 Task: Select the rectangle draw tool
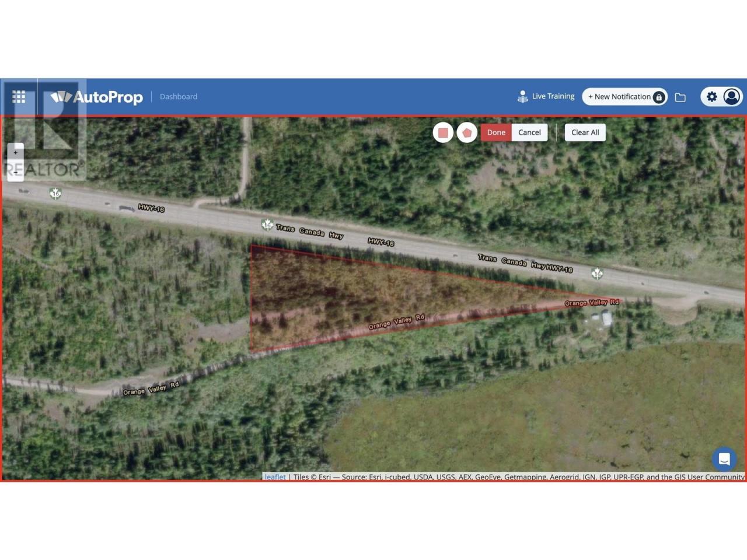pyautogui.click(x=443, y=133)
